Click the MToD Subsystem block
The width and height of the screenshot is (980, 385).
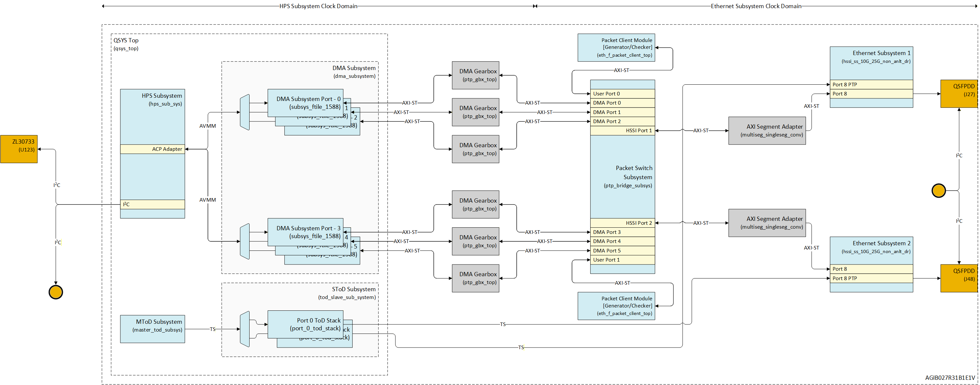(x=153, y=329)
